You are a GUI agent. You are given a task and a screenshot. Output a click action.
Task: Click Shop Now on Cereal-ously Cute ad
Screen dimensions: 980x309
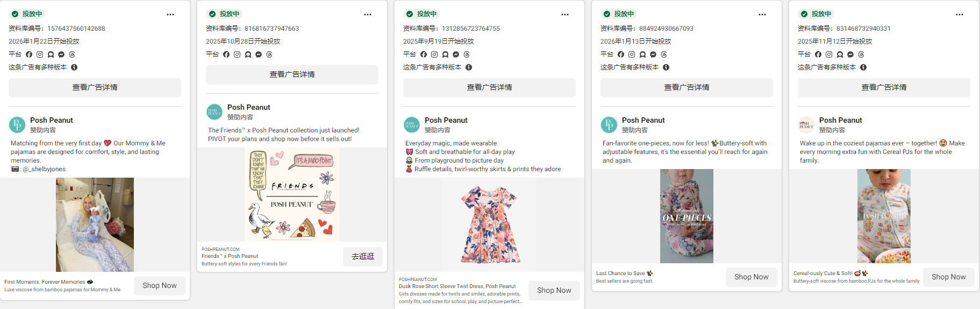[x=949, y=277]
